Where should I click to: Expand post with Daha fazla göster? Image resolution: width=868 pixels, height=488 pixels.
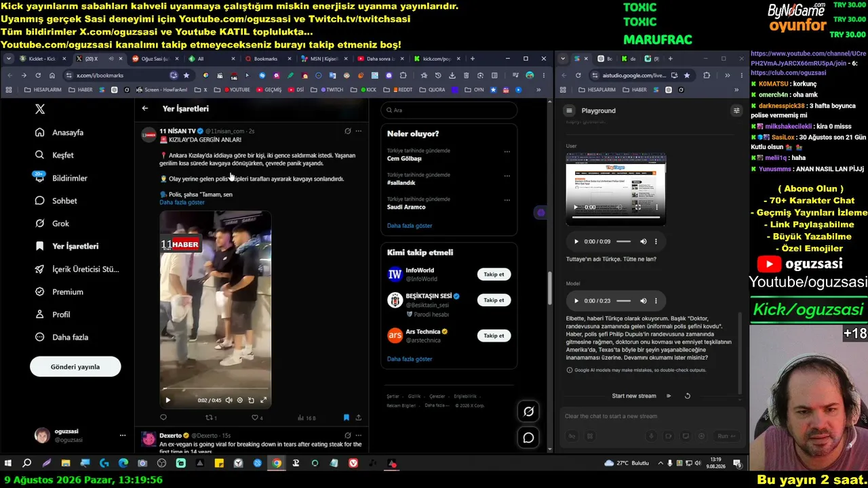(182, 203)
